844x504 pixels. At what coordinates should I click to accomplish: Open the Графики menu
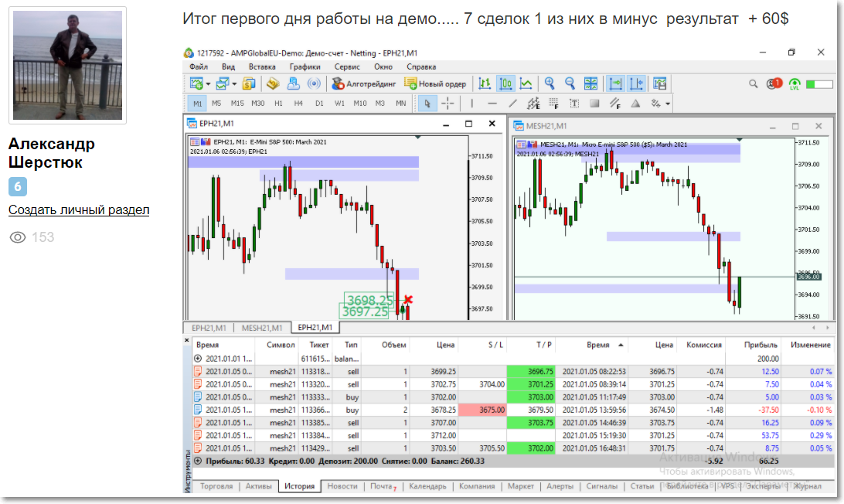[x=305, y=66]
